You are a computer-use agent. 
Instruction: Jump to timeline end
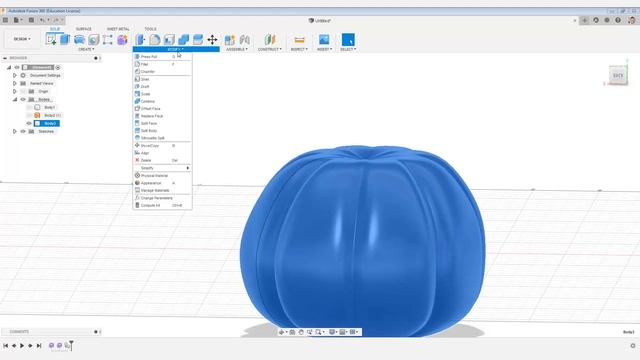coord(39,346)
